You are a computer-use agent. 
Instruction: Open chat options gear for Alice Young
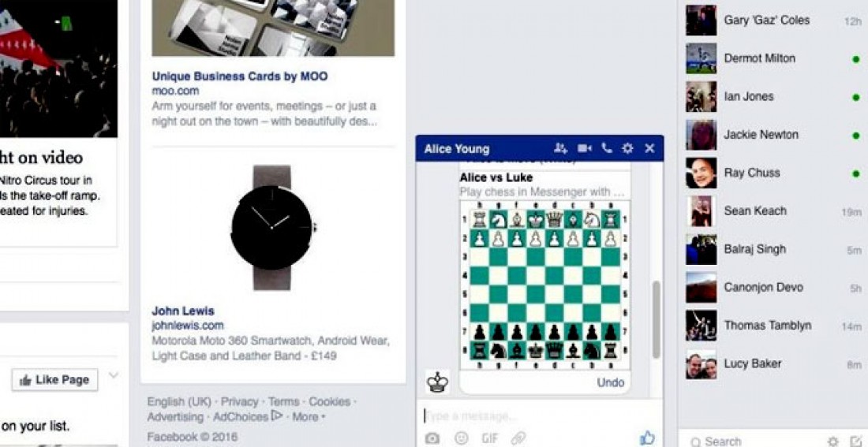(627, 148)
